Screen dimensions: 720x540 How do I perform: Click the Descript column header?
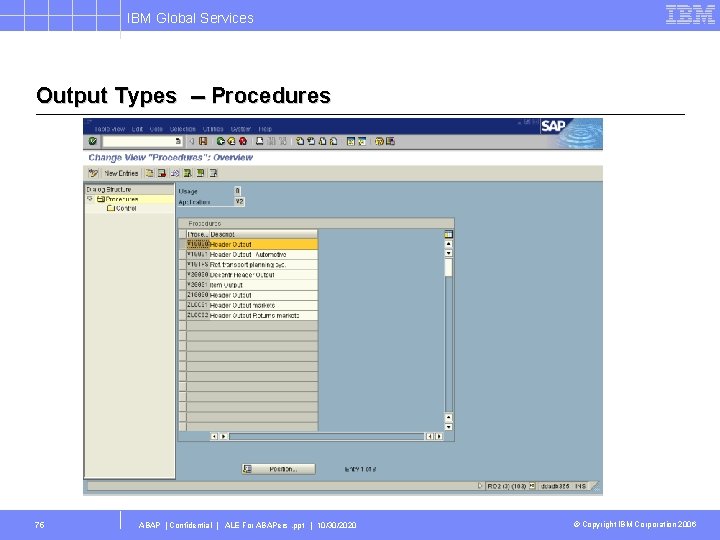click(263, 234)
